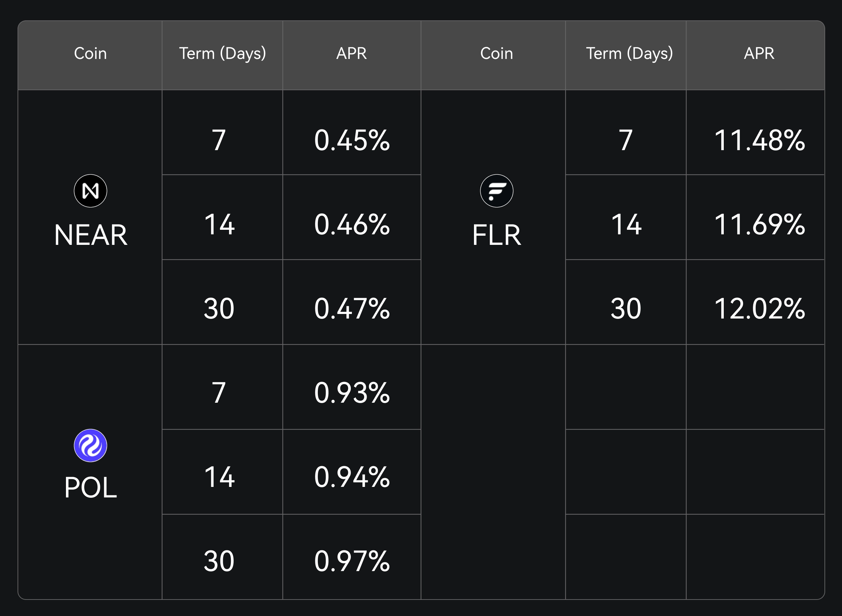Viewport: 842px width, 616px height.
Task: Click the FLR coin logo icon
Action: click(x=496, y=191)
